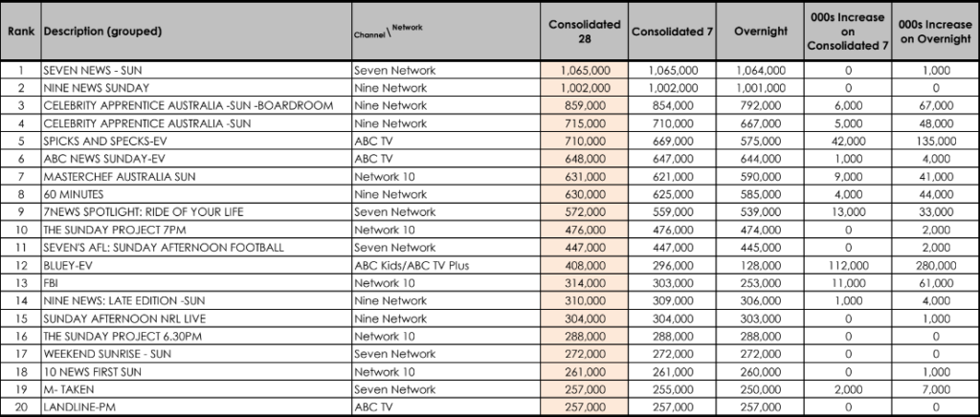The width and height of the screenshot is (980, 417).
Task: Click 000s Increase on Consolidated 7 header
Action: click(848, 32)
